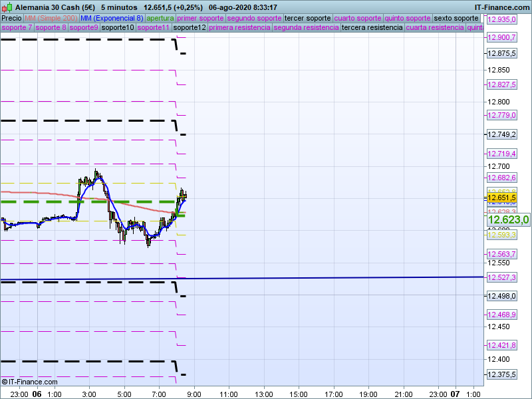Click the 12.527,3 price level label
The image size is (532, 399).
click(x=502, y=277)
